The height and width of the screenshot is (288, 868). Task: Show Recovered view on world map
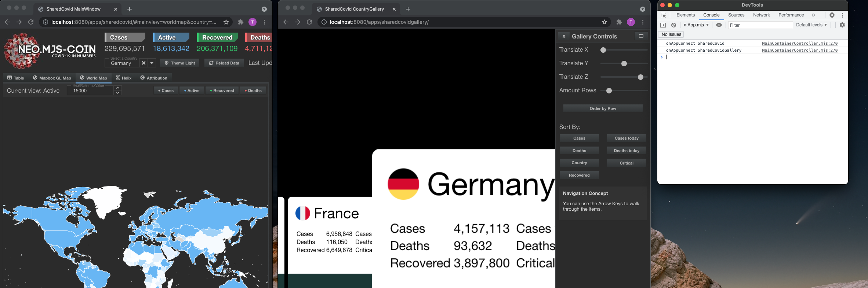[222, 91]
